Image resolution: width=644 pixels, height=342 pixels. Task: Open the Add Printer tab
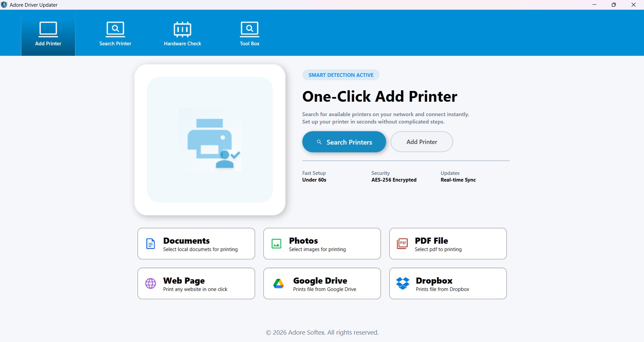tap(48, 33)
